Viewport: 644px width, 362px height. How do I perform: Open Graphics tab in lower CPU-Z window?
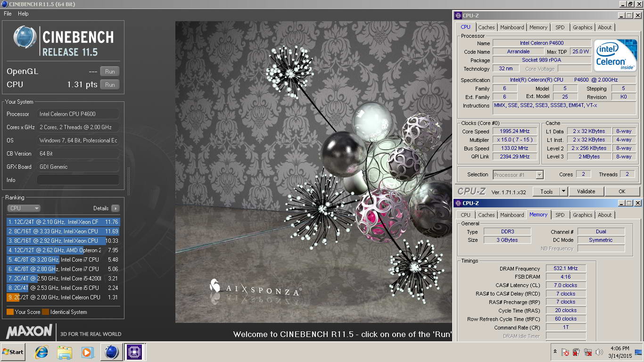tap(583, 215)
